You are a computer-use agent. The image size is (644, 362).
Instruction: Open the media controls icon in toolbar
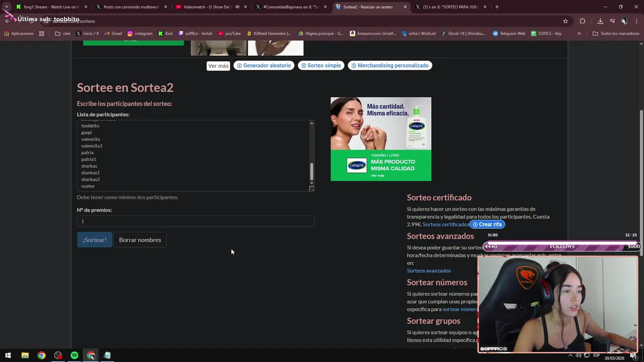tap(612, 21)
